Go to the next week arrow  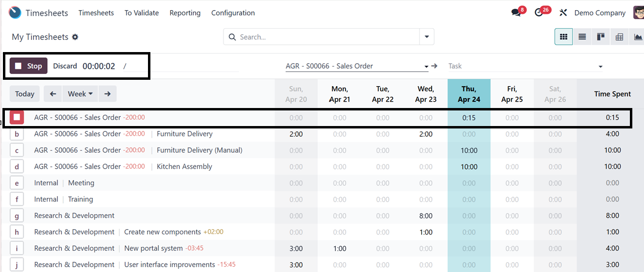(108, 94)
